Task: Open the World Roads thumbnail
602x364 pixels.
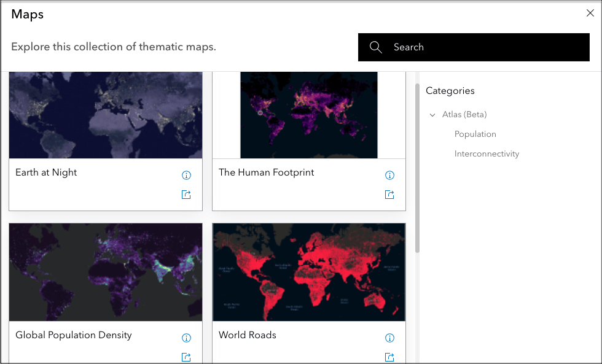Action: (x=309, y=272)
